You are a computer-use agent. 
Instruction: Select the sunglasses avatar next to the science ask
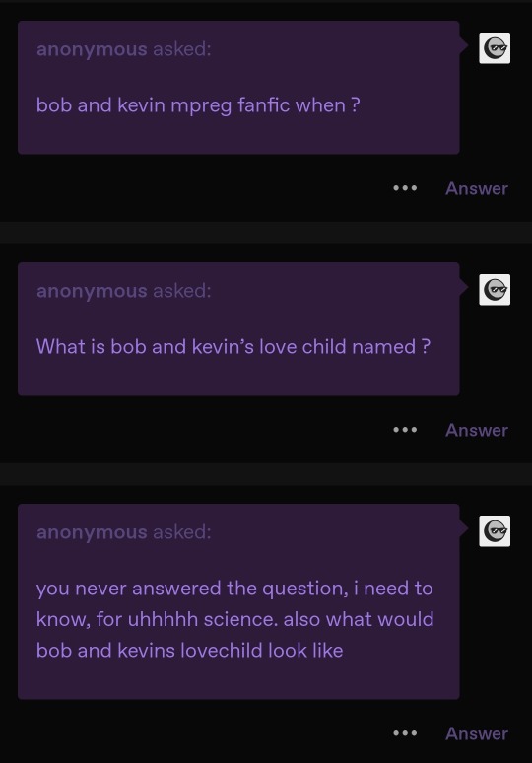(495, 531)
